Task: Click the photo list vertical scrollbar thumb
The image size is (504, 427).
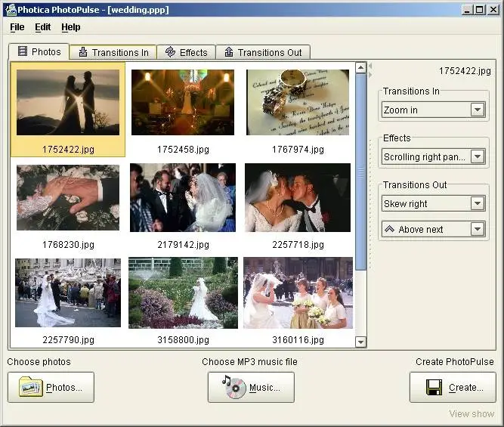Action: click(x=360, y=172)
